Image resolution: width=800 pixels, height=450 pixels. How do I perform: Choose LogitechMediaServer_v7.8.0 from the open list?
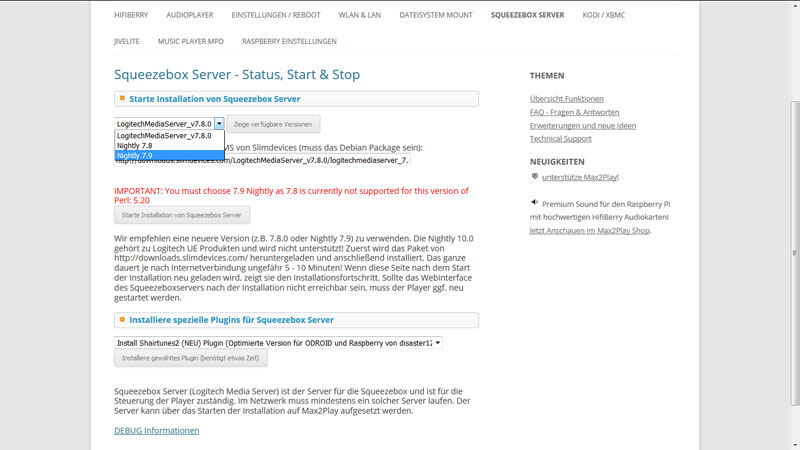pos(169,136)
